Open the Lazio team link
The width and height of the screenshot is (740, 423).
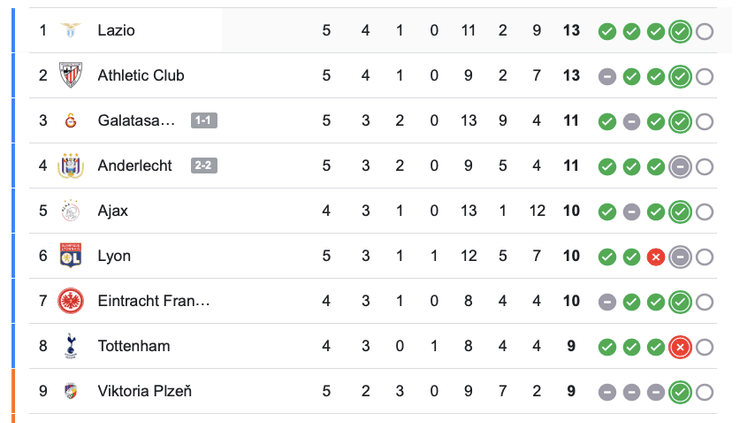(x=116, y=31)
